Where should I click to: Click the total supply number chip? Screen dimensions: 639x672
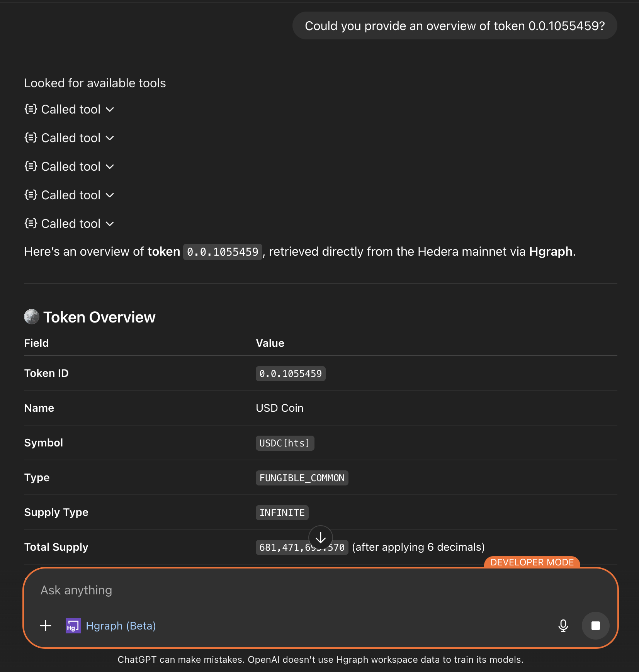tap(302, 547)
